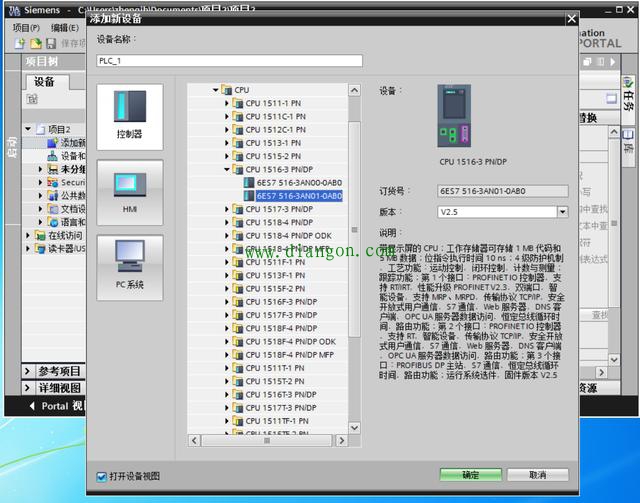Toggle the 打开设备视图 checkbox

101,476
